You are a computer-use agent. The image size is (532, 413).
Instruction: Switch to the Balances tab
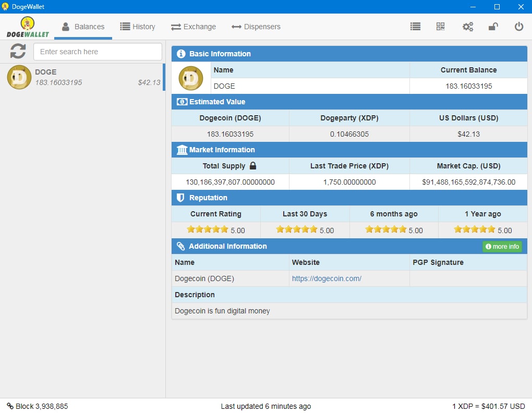[x=83, y=27]
